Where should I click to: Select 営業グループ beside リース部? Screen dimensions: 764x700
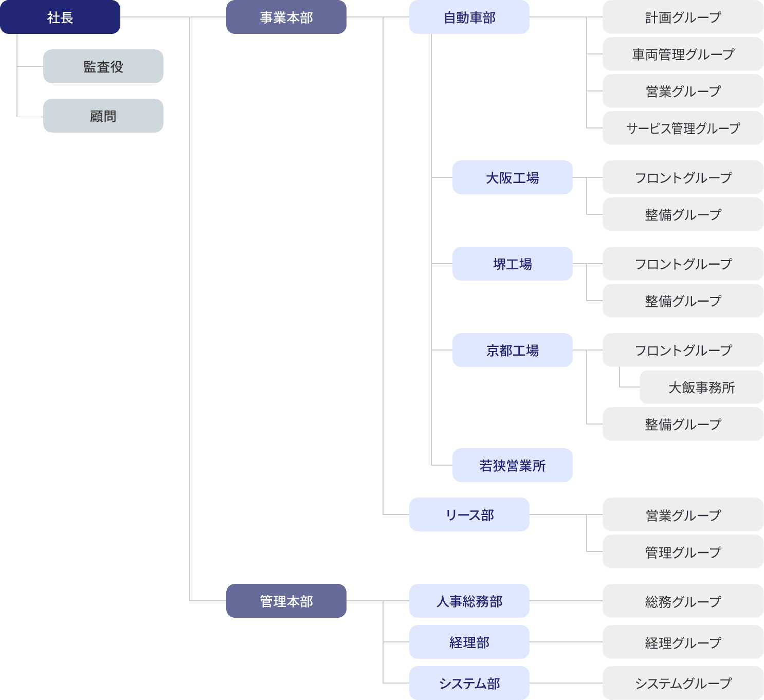(x=683, y=514)
